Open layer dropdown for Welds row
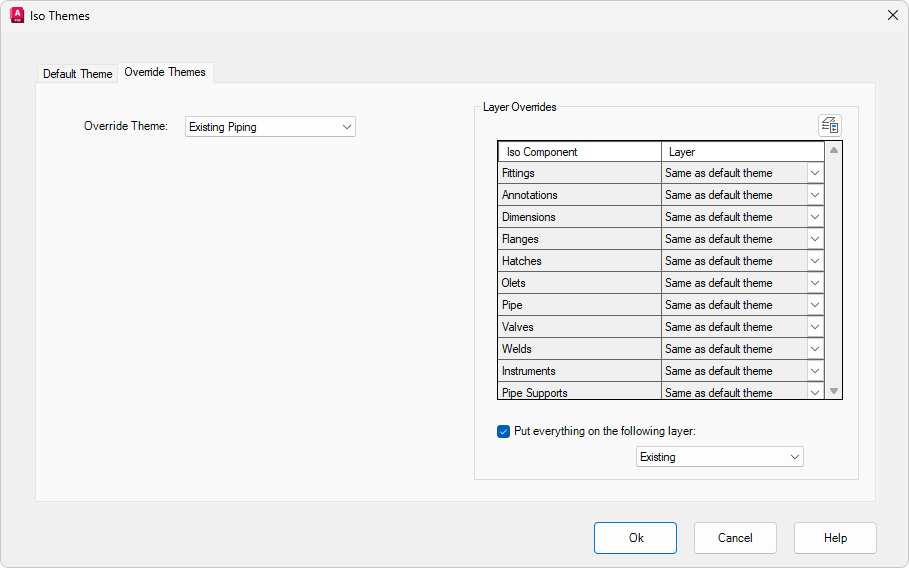The image size is (909, 568). [x=815, y=349]
